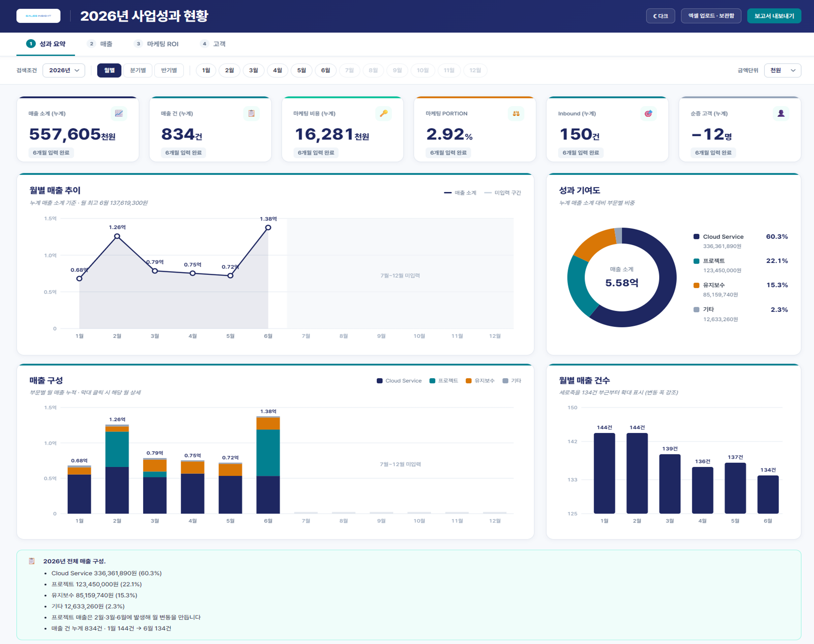The width and height of the screenshot is (814, 644).
Task: Open the 천원 currency unit dropdown
Action: point(782,71)
